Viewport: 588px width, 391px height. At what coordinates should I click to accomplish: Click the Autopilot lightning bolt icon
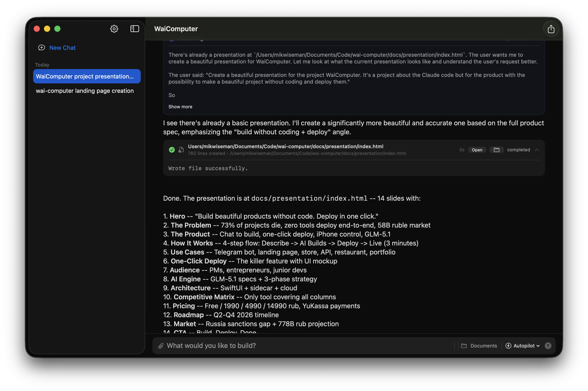(x=508, y=346)
